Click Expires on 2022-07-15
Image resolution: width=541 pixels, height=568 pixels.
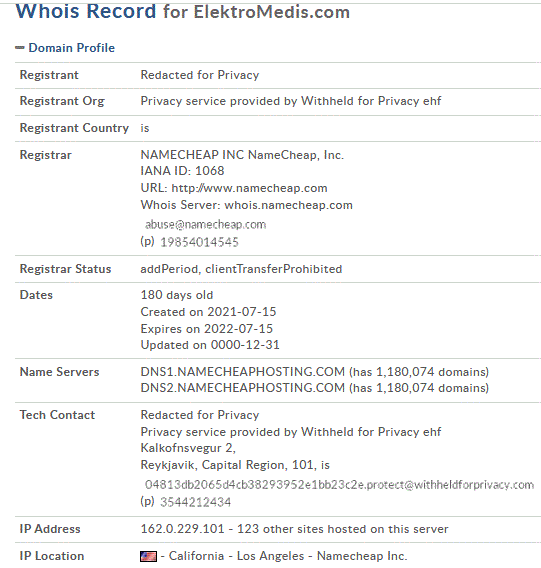(207, 329)
